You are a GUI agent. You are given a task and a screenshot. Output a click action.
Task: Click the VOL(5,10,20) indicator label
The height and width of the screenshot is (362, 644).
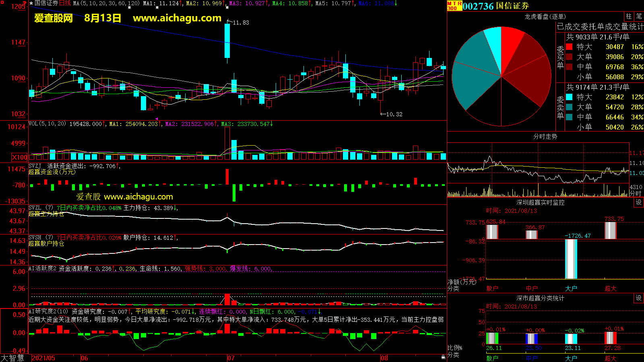pyautogui.click(x=47, y=124)
